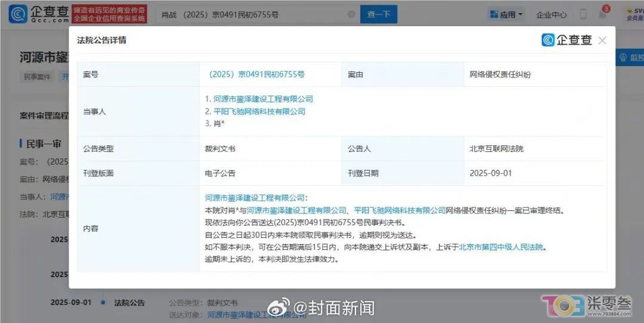644x323 pixels.
Task: Click the 公告类型 label cell in dialog
Action: coord(138,148)
